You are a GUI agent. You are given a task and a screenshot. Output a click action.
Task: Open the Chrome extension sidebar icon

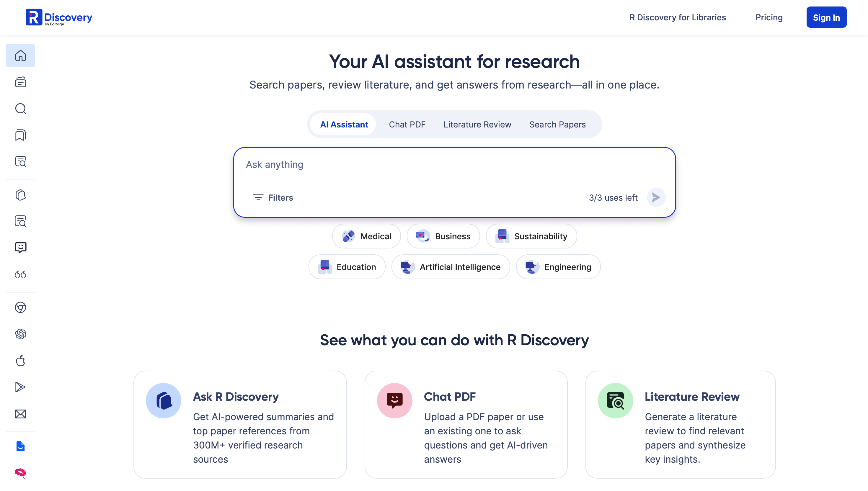click(20, 307)
